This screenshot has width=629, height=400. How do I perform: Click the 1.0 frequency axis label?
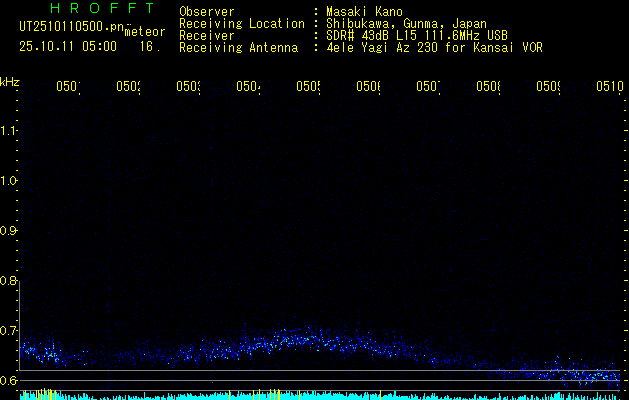pyautogui.click(x=9, y=181)
